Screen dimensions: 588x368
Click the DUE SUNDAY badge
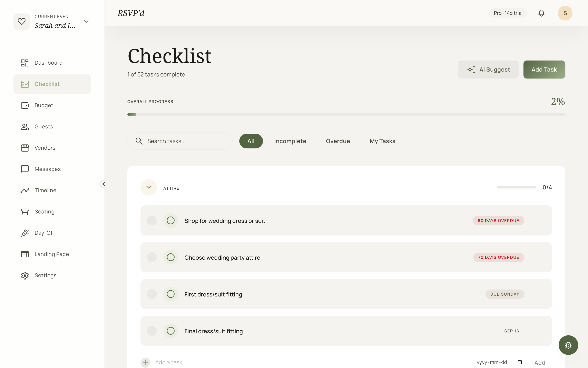[x=505, y=294]
